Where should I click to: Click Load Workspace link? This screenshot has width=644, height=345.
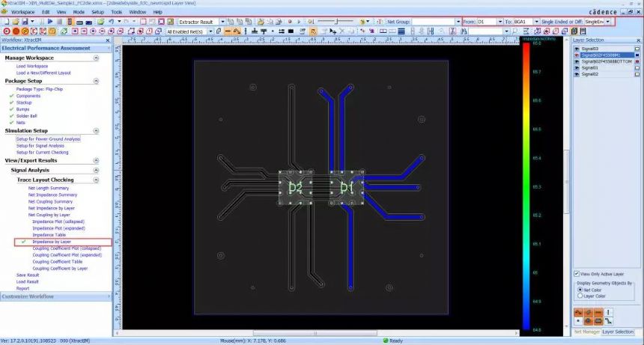point(32,66)
